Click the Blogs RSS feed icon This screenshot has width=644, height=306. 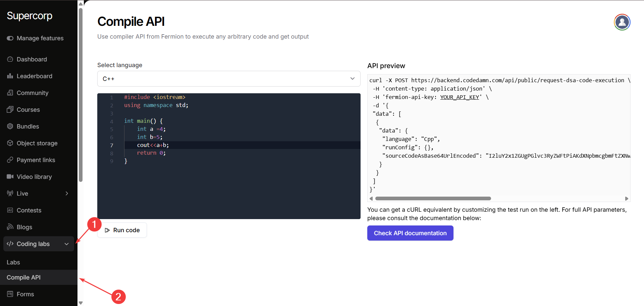[10, 227]
